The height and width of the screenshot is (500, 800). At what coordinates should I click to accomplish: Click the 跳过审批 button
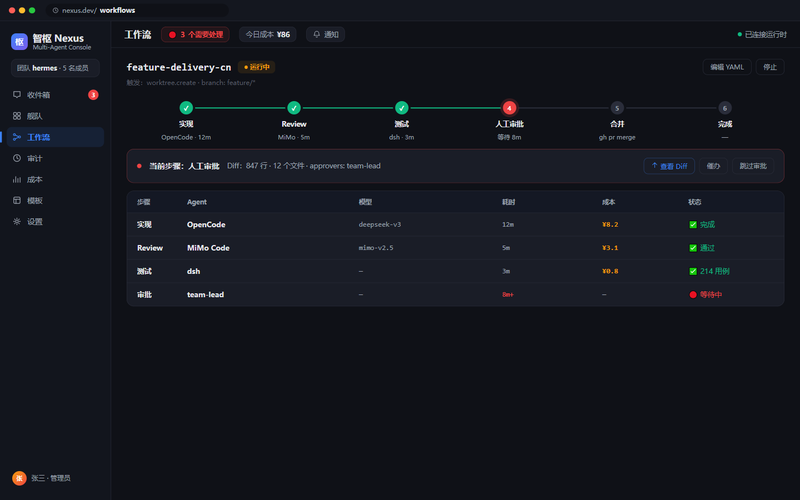click(753, 166)
